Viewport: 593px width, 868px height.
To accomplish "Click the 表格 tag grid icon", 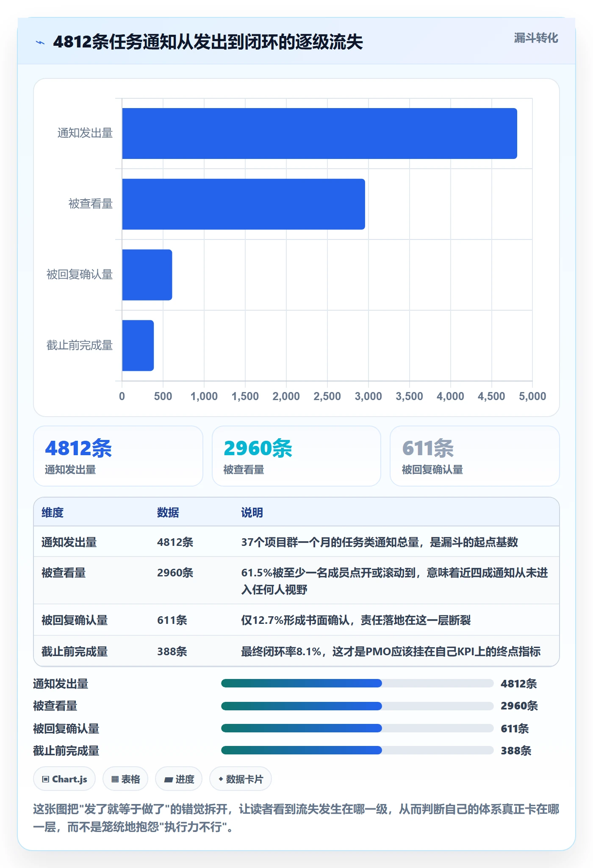I will tap(115, 779).
